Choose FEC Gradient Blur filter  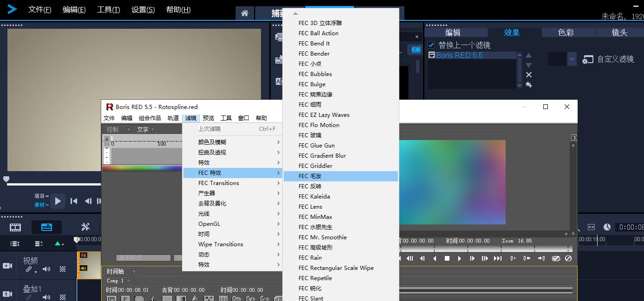coord(341,155)
